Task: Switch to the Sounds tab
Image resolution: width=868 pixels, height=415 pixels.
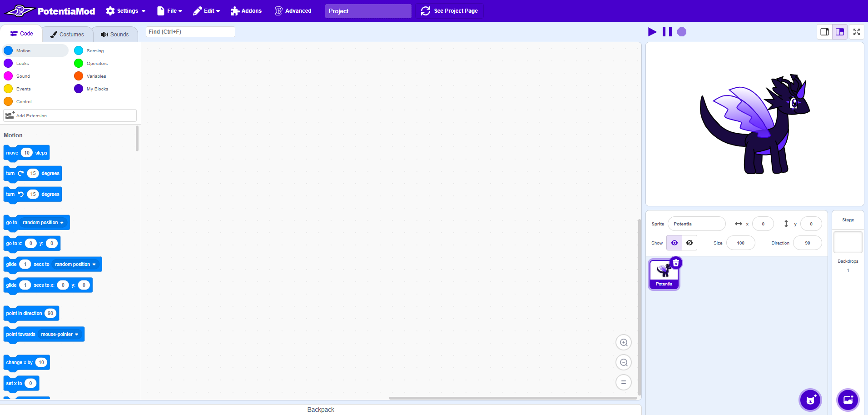Action: coord(115,34)
